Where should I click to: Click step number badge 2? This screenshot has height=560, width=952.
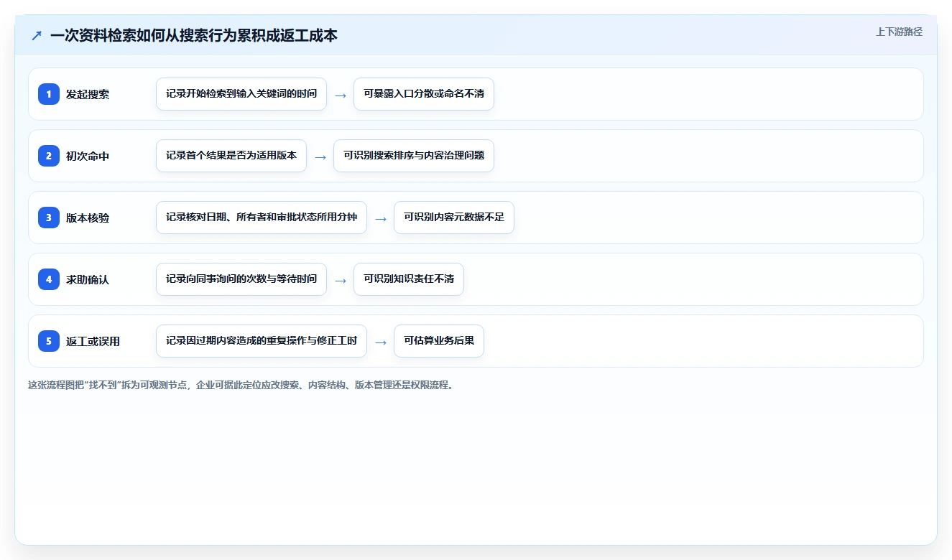tap(49, 156)
